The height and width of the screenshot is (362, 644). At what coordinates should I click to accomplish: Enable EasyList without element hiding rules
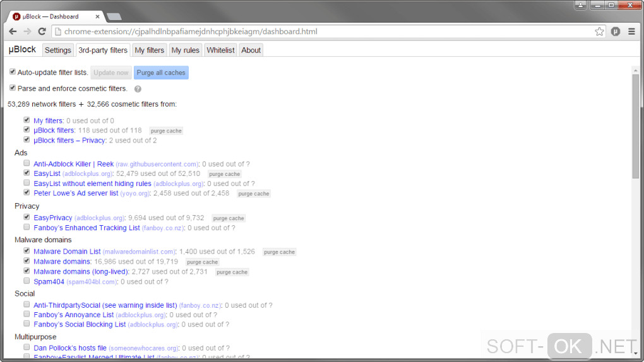pos(27,183)
